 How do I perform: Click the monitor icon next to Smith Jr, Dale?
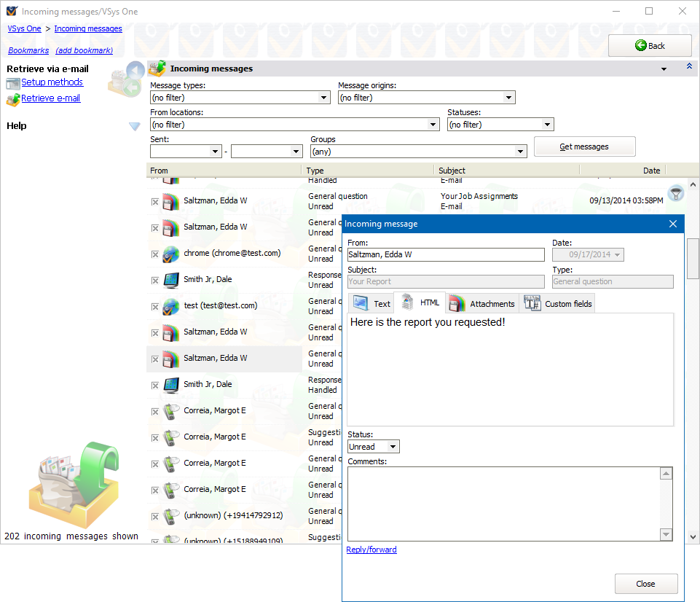coord(171,280)
